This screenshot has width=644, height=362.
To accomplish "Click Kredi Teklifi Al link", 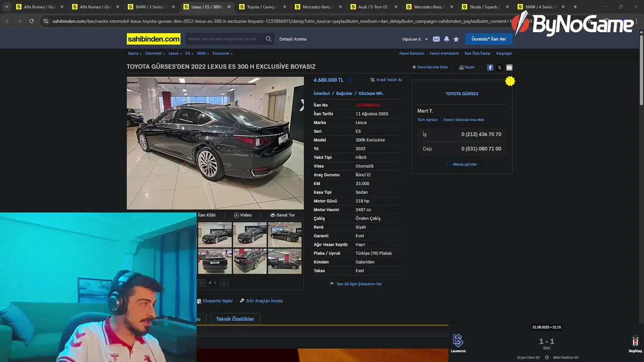I will [386, 80].
